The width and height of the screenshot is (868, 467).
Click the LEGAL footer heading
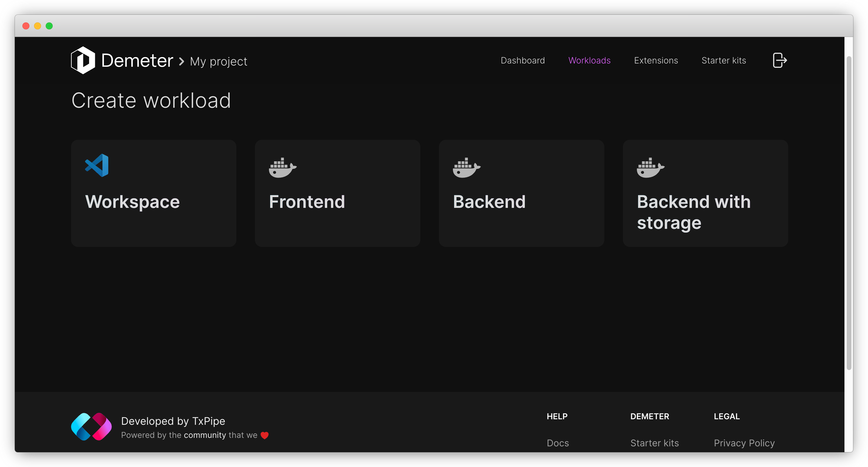(727, 416)
